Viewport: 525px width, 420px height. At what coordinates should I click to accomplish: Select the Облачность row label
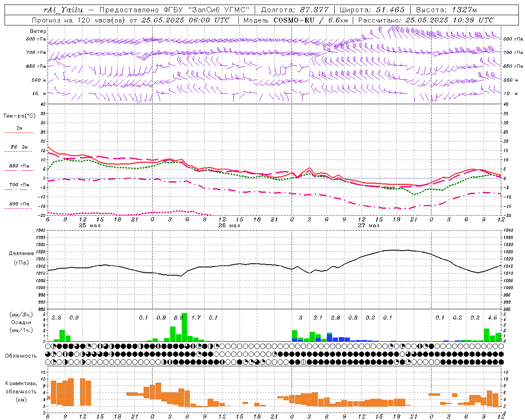click(x=21, y=356)
